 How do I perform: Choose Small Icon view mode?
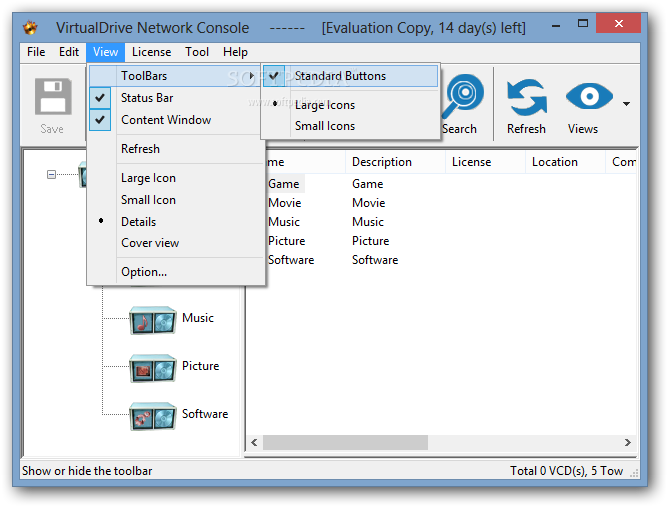[x=176, y=200]
